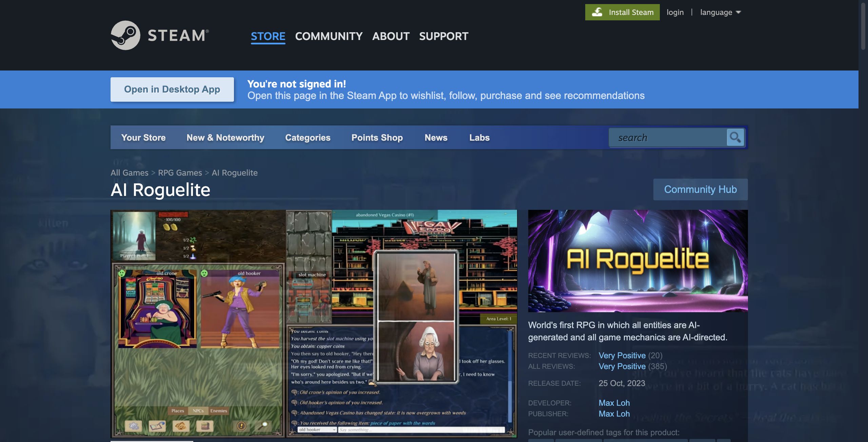The width and height of the screenshot is (868, 442).
Task: Open the COMMUNITY menu
Action: (x=329, y=36)
